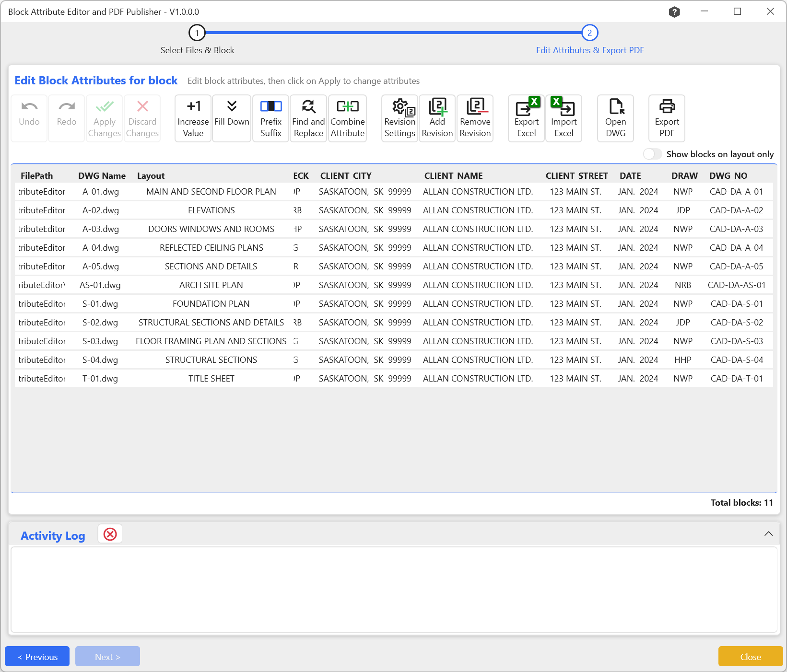
Task: Open the help question mark icon
Action: pyautogui.click(x=674, y=12)
